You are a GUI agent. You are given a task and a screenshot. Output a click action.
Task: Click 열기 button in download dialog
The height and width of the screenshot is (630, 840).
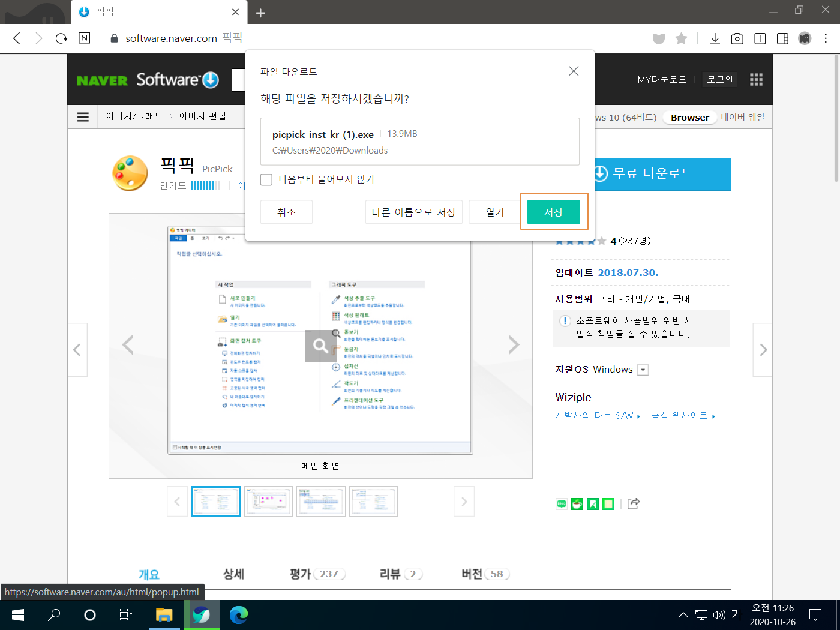[495, 212]
